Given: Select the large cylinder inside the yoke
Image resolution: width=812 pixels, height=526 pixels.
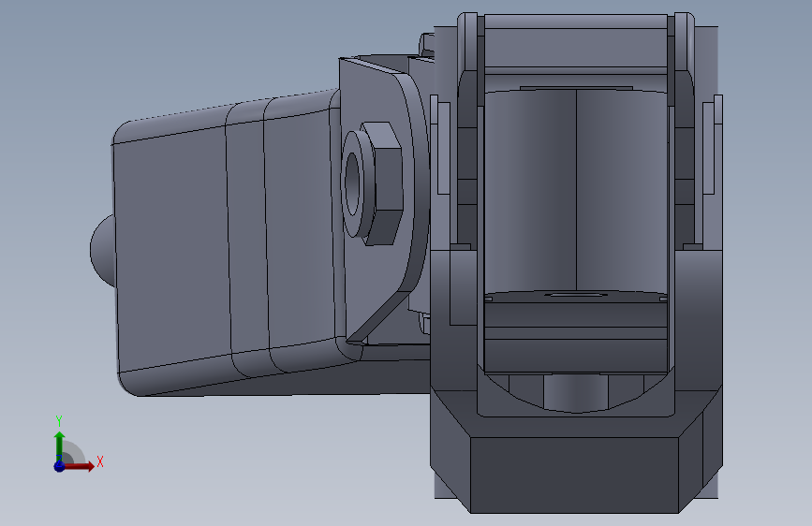Looking at the screenshot, I should (x=575, y=191).
